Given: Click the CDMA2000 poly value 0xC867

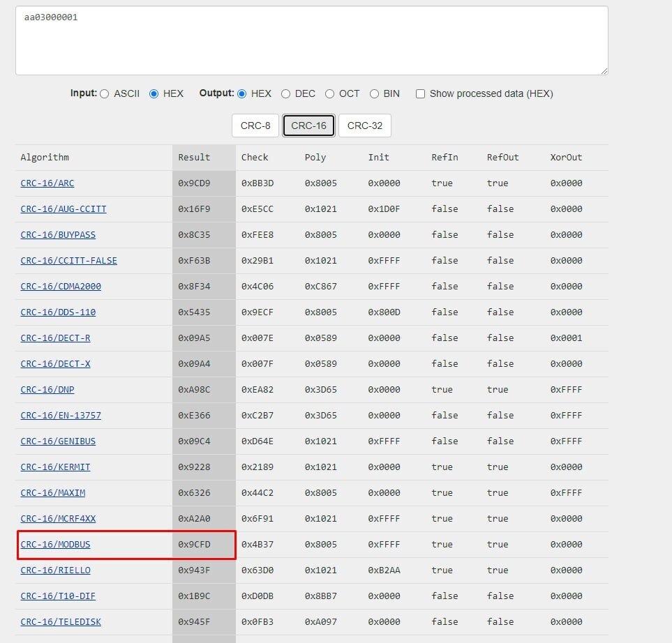Looking at the screenshot, I should tap(320, 286).
